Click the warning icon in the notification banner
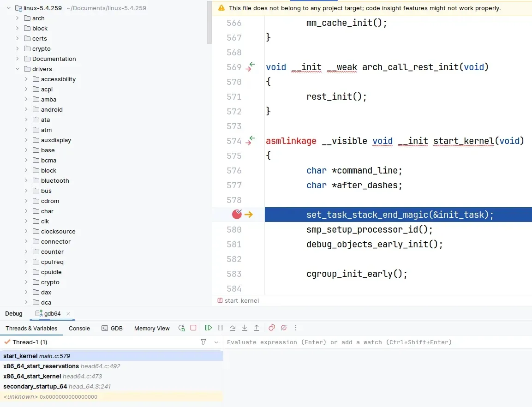The image size is (532, 407). (221, 8)
